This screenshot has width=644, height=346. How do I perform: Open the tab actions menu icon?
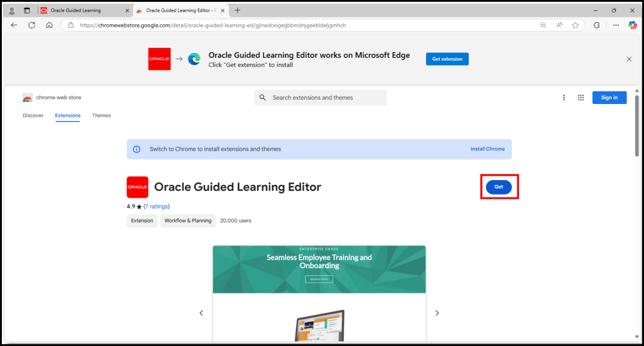coord(27,10)
